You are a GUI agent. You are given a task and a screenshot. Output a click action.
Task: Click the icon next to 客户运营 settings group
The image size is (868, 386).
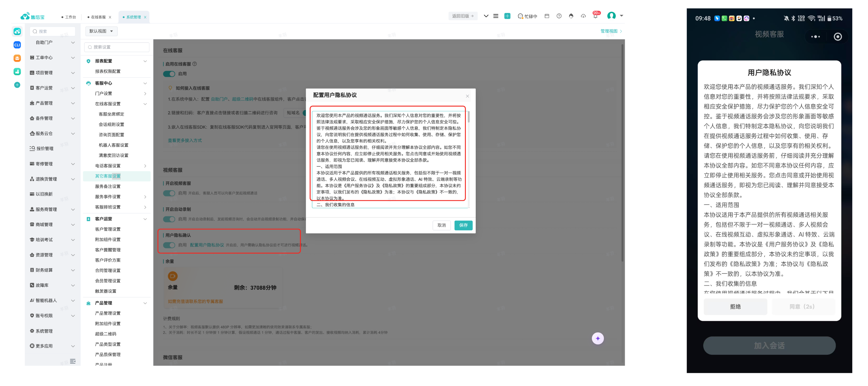point(88,219)
